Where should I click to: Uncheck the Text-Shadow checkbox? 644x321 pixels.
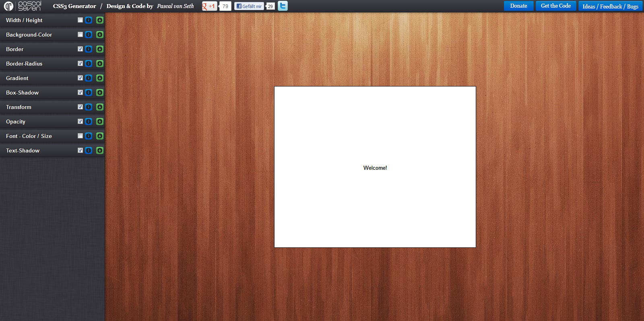point(80,150)
